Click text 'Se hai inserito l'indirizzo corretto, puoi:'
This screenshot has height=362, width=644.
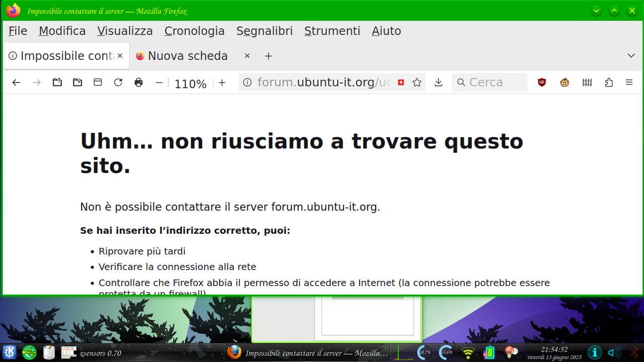[185, 231]
